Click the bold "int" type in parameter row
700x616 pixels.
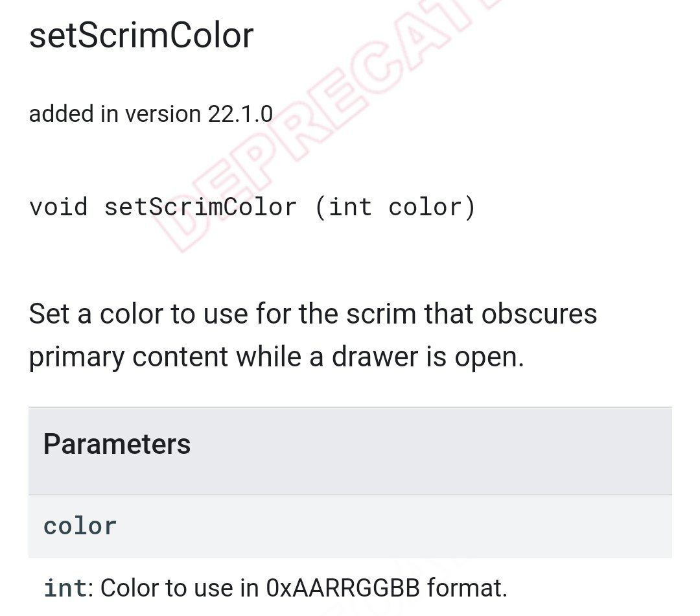pos(64,588)
